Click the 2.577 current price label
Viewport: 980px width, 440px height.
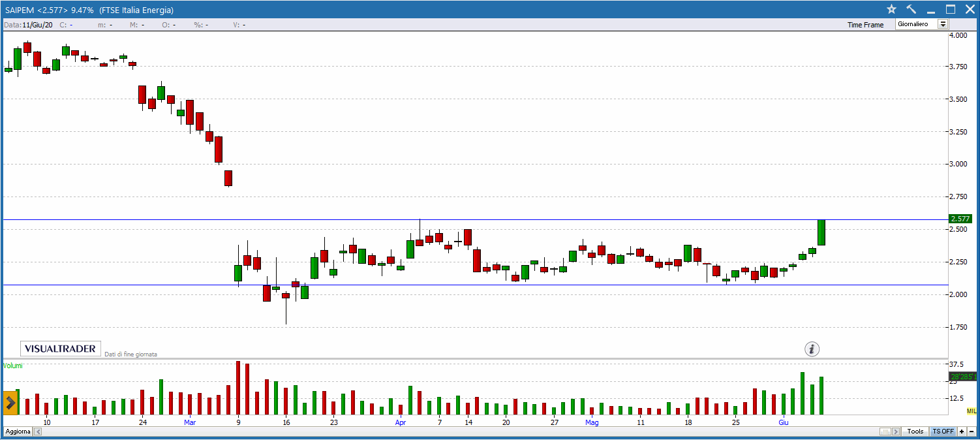click(x=960, y=219)
